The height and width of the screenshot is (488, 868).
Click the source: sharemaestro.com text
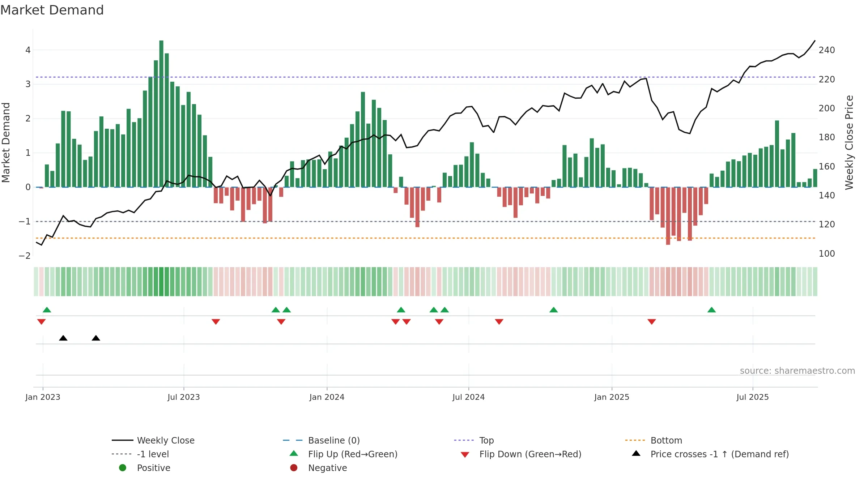click(x=797, y=371)
